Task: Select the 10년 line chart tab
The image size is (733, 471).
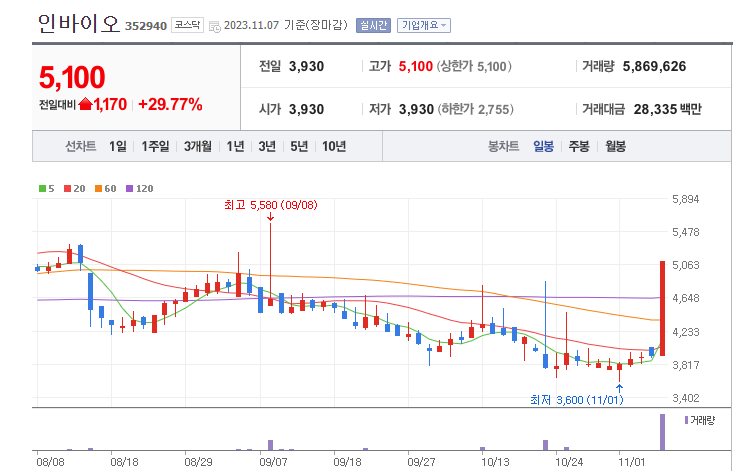Action: pos(334,146)
